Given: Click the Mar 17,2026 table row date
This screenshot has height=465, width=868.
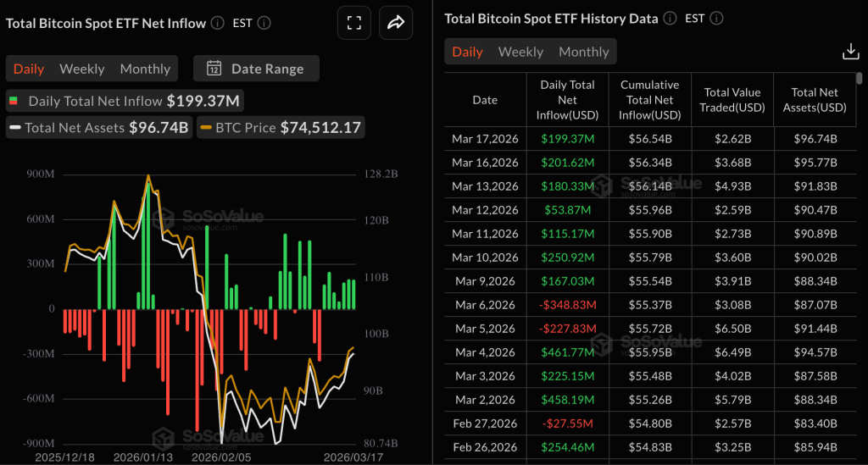Looking at the screenshot, I should (x=485, y=139).
